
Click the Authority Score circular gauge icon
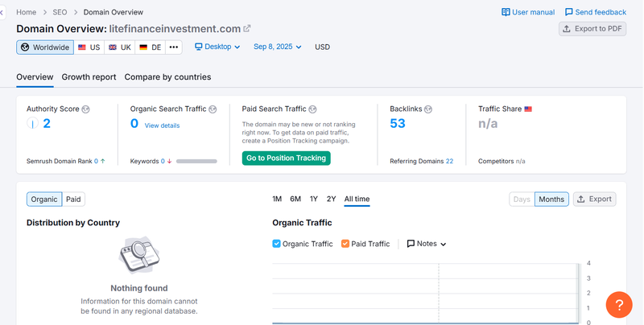tap(32, 123)
